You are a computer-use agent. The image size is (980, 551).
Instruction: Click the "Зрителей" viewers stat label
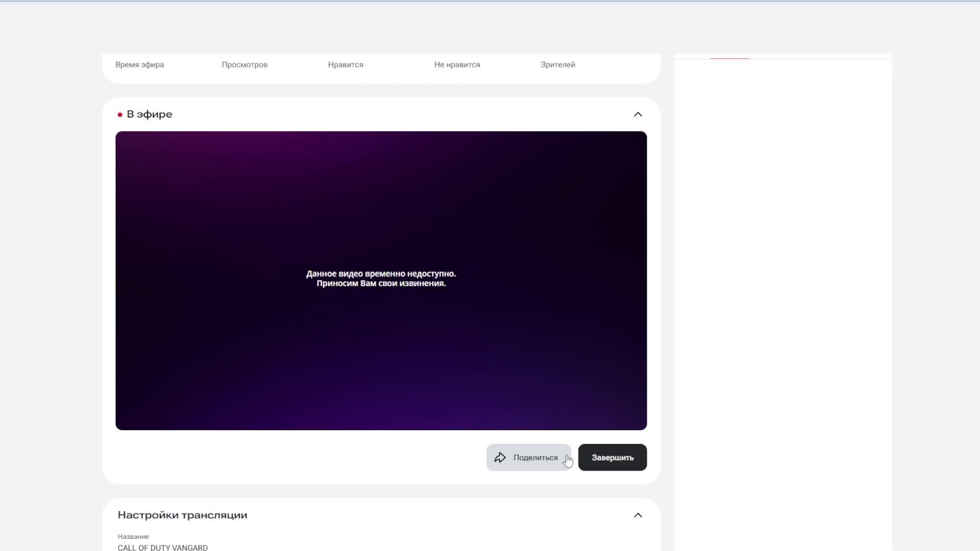tap(558, 65)
